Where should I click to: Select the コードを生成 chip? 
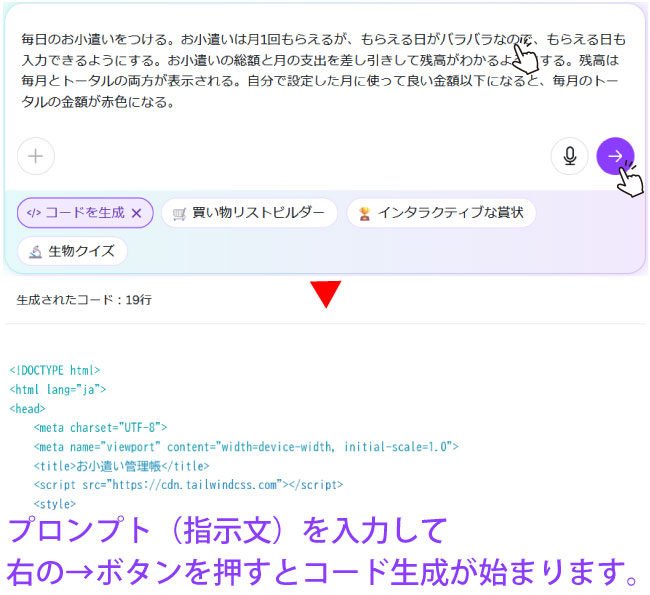pyautogui.click(x=85, y=213)
